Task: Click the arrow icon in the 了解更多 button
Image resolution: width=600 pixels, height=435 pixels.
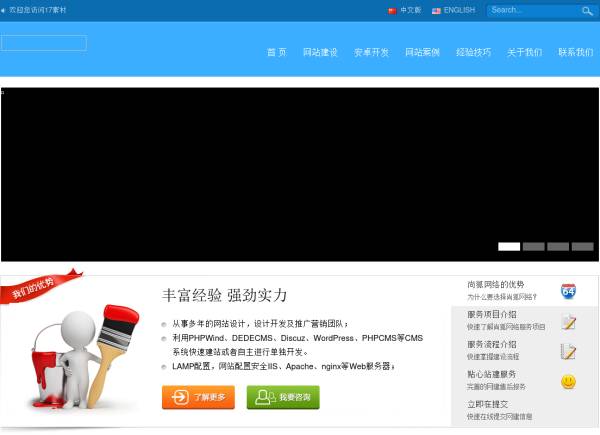Action: pos(180,397)
